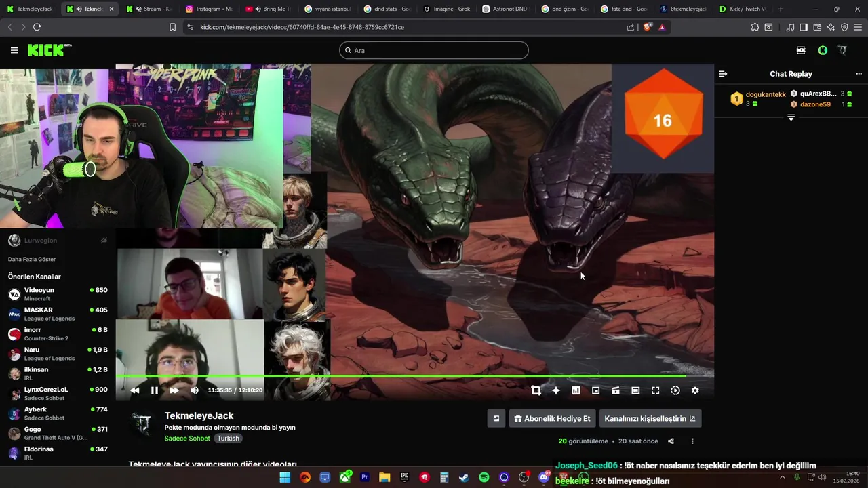Switch to the Kick / Twitch tab
Viewport: 868px width, 488px height.
tap(743, 9)
